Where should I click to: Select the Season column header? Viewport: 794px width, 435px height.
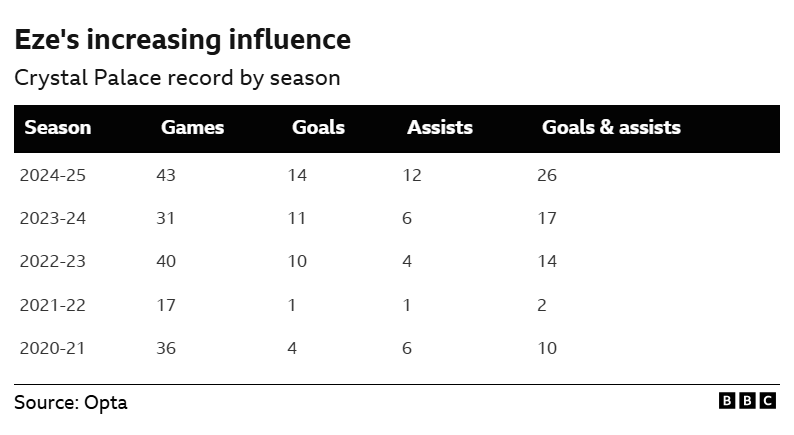click(58, 128)
